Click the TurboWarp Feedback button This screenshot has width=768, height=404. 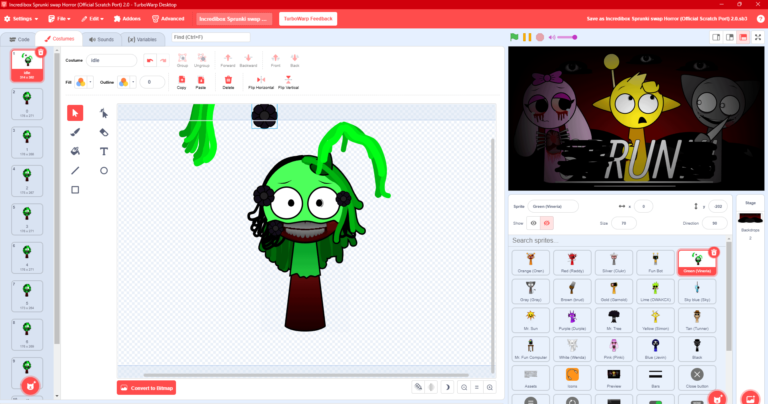coord(308,19)
